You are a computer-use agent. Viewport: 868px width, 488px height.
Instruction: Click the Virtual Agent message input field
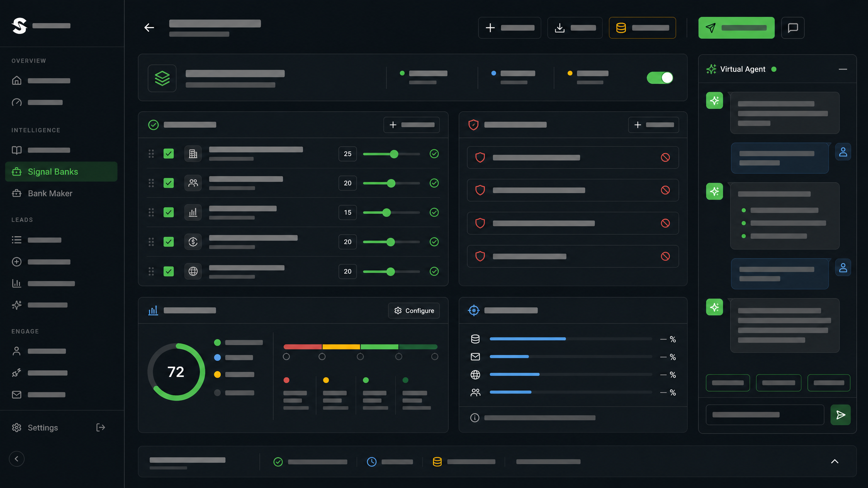click(x=765, y=414)
